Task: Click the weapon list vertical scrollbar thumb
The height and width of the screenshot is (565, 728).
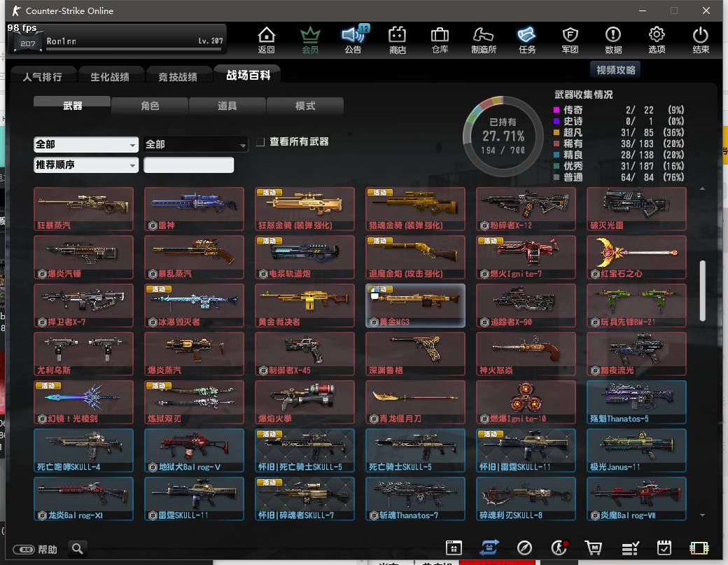Action: pyautogui.click(x=702, y=291)
